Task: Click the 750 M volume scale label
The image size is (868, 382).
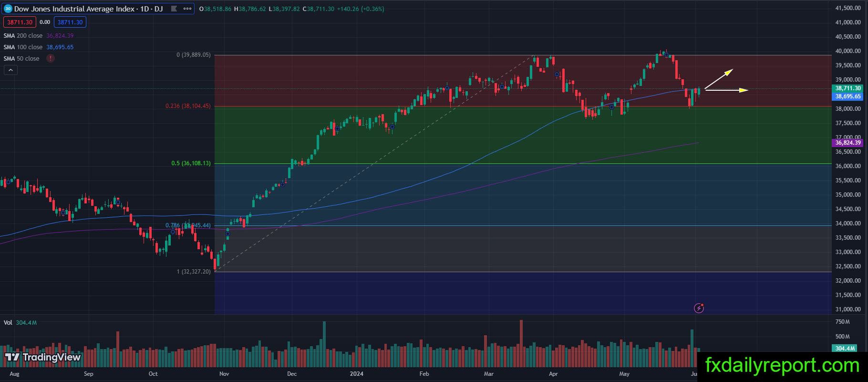Action: click(x=843, y=322)
